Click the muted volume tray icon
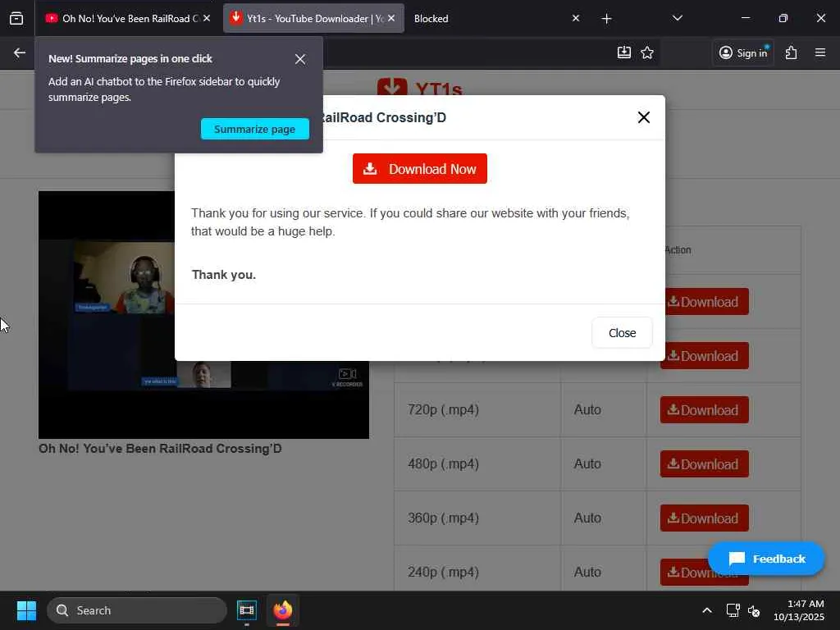840x630 pixels. click(754, 610)
